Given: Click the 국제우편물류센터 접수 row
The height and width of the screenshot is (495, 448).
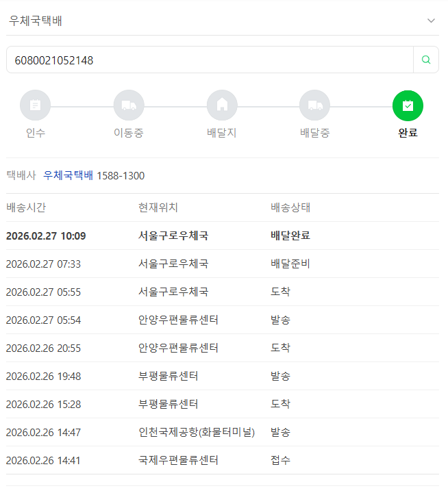Looking at the screenshot, I should 223,460.
